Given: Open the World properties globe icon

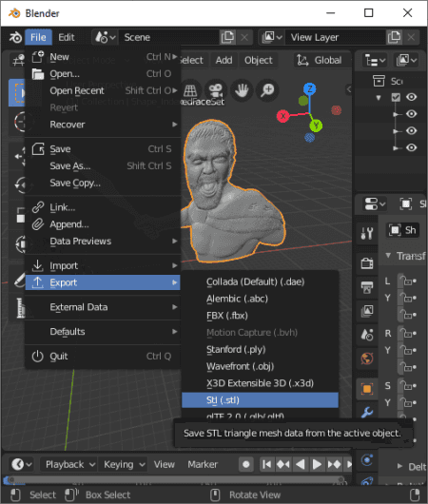Looking at the screenshot, I should pyautogui.click(x=367, y=359).
